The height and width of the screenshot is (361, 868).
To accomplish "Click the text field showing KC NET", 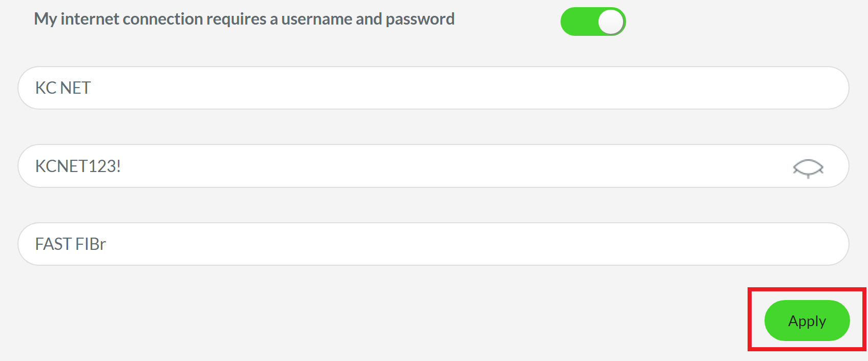I will 433,88.
